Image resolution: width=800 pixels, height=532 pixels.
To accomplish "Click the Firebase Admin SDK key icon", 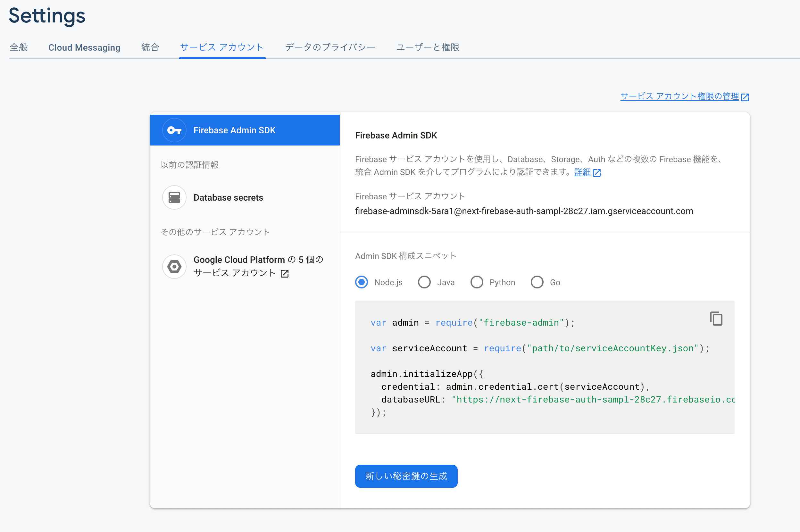I will tap(174, 130).
